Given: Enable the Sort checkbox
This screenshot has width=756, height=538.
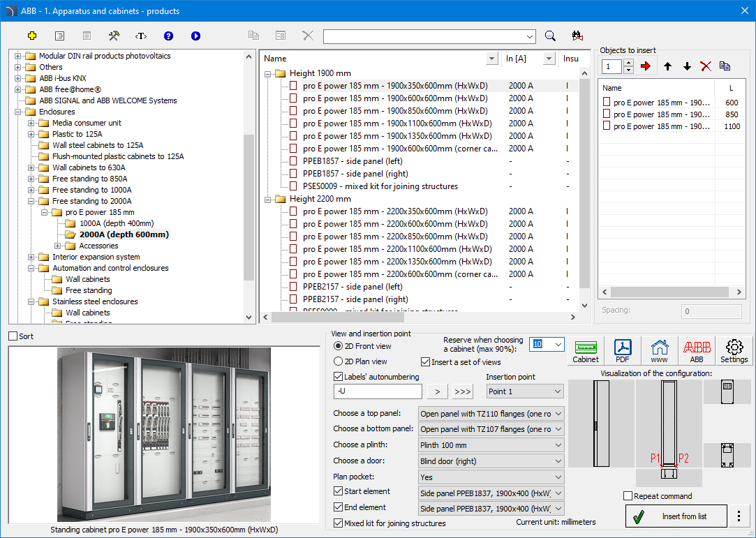Looking at the screenshot, I should coord(13,336).
